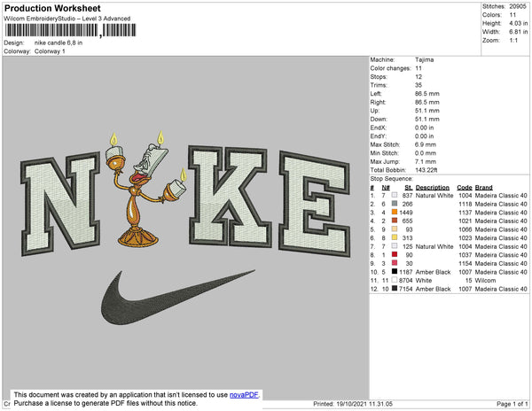Click the Total Bobbin value 143.22ft
Image resolution: width=532 pixels, height=411 pixels.
point(426,170)
